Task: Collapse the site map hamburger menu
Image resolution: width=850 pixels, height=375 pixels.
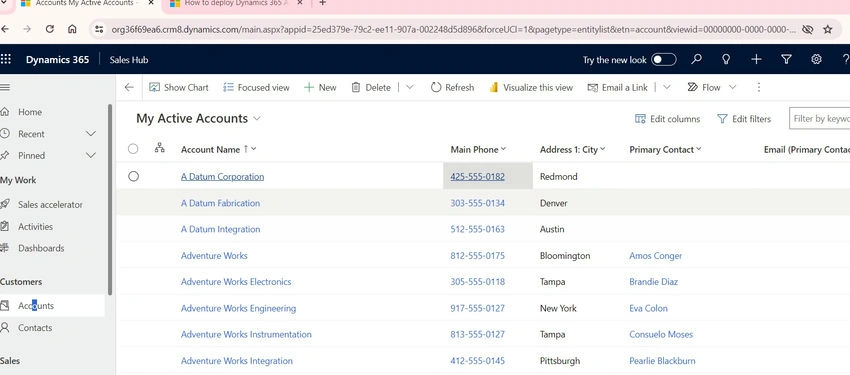Action: point(5,87)
